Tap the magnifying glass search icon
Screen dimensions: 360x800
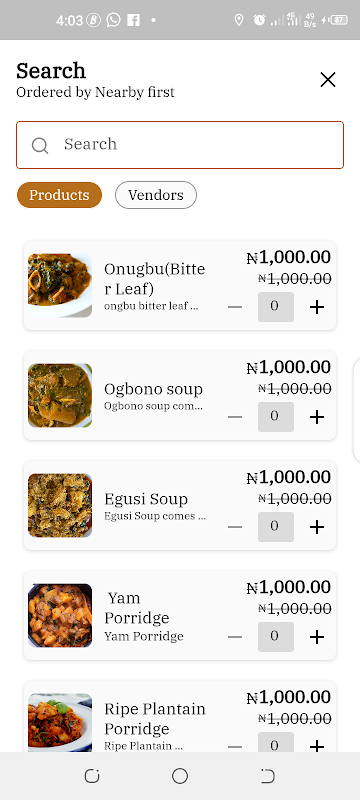pos(40,145)
